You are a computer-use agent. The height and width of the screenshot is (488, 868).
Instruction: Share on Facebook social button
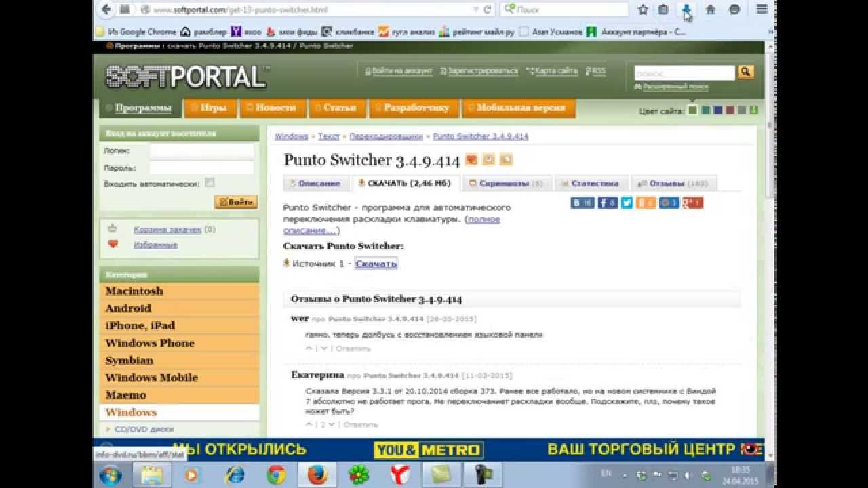pyautogui.click(x=608, y=202)
